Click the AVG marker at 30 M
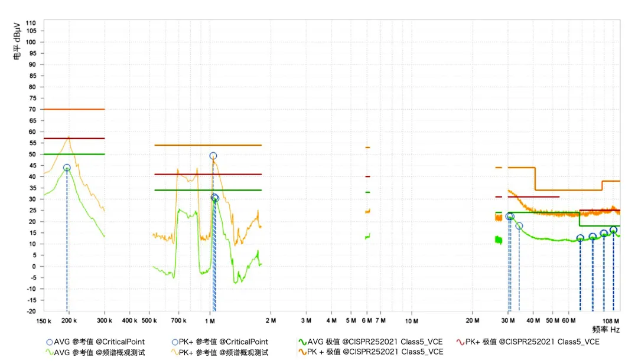The image size is (638, 364). coord(509,217)
